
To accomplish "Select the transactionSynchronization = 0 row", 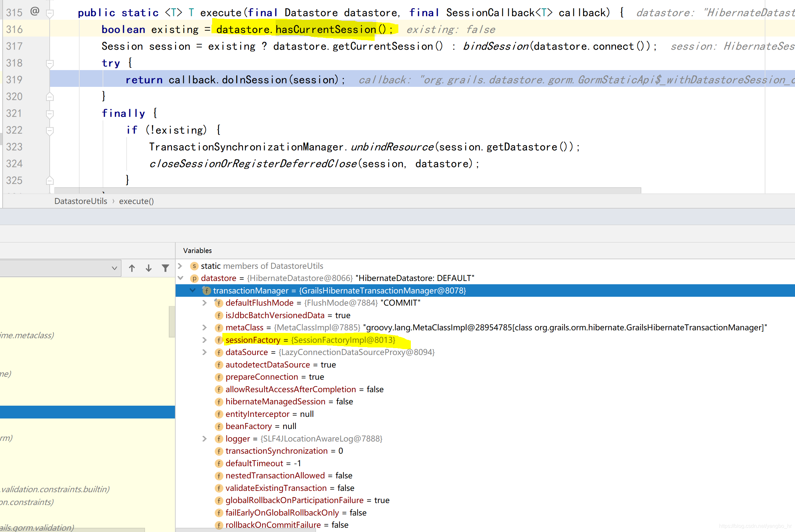I will [x=485, y=451].
